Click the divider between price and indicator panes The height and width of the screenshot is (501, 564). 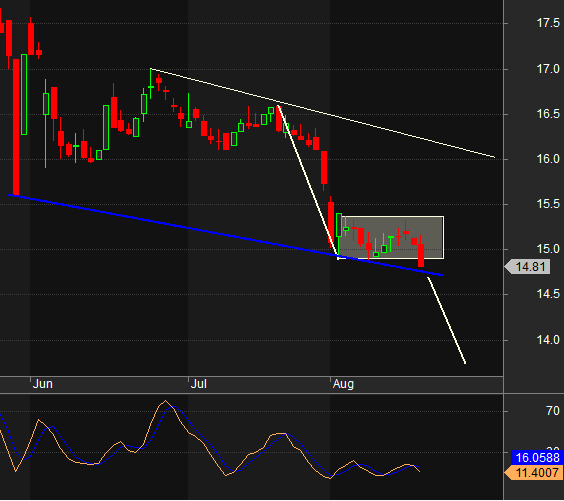pyautogui.click(x=252, y=394)
